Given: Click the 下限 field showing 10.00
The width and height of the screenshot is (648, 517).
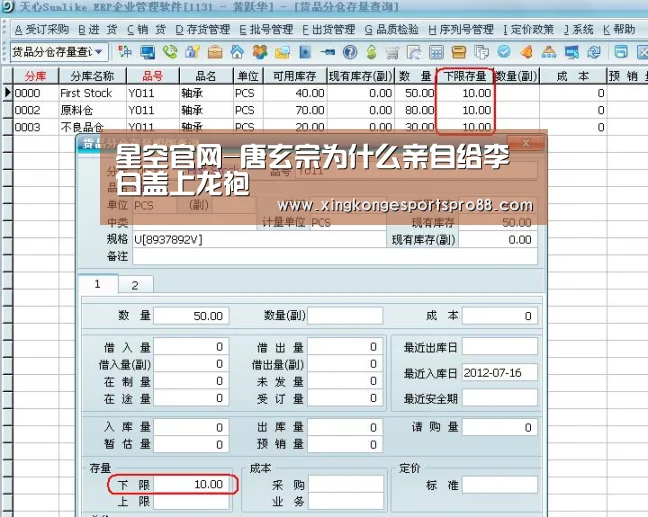Looking at the screenshot, I should click(x=191, y=484).
